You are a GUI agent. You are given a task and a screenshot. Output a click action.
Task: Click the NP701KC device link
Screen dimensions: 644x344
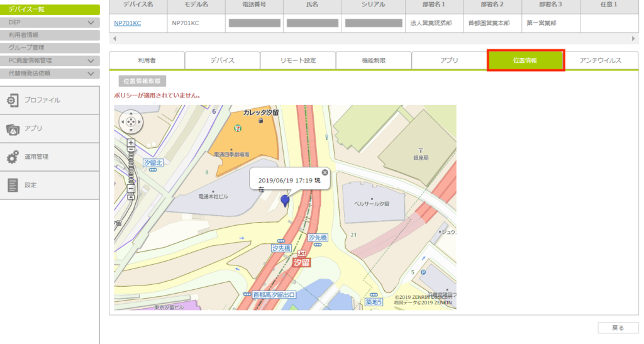tap(128, 23)
